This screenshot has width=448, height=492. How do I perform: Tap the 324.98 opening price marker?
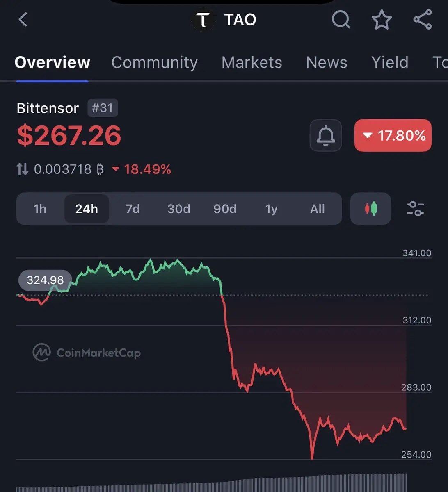point(45,280)
